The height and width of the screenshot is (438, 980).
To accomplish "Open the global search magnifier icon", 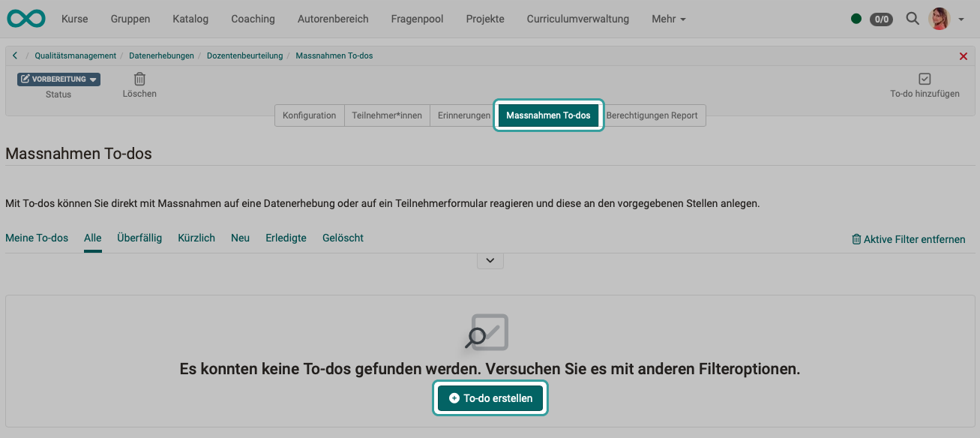I will (913, 19).
